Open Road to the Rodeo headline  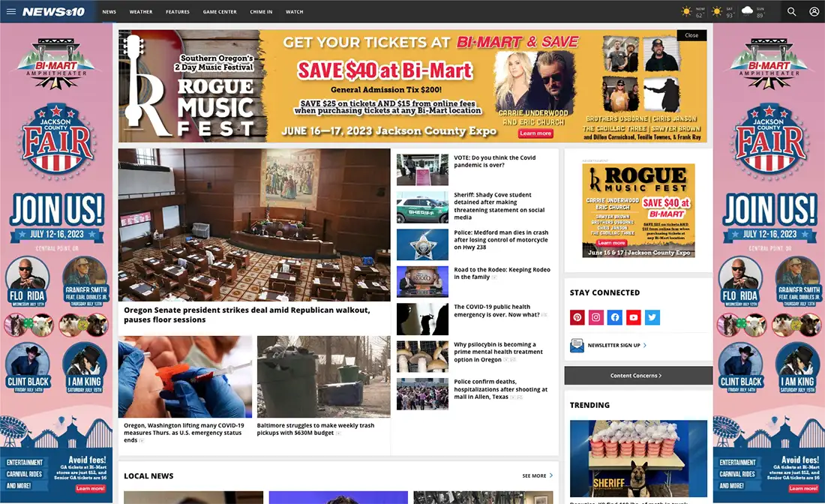(502, 273)
